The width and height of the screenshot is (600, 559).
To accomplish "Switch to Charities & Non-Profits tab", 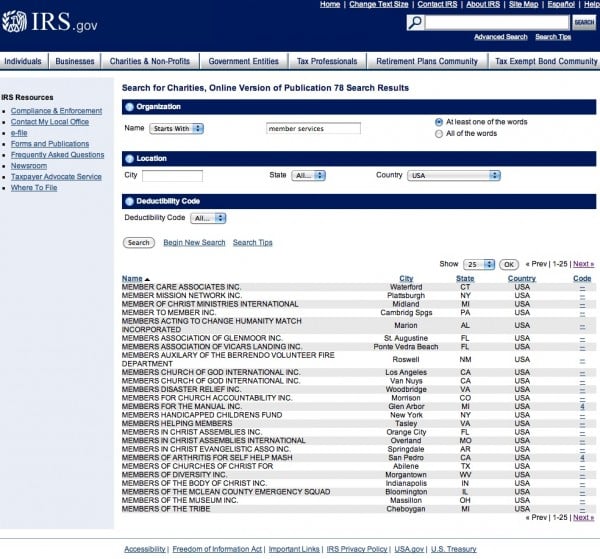I will click(x=139, y=61).
